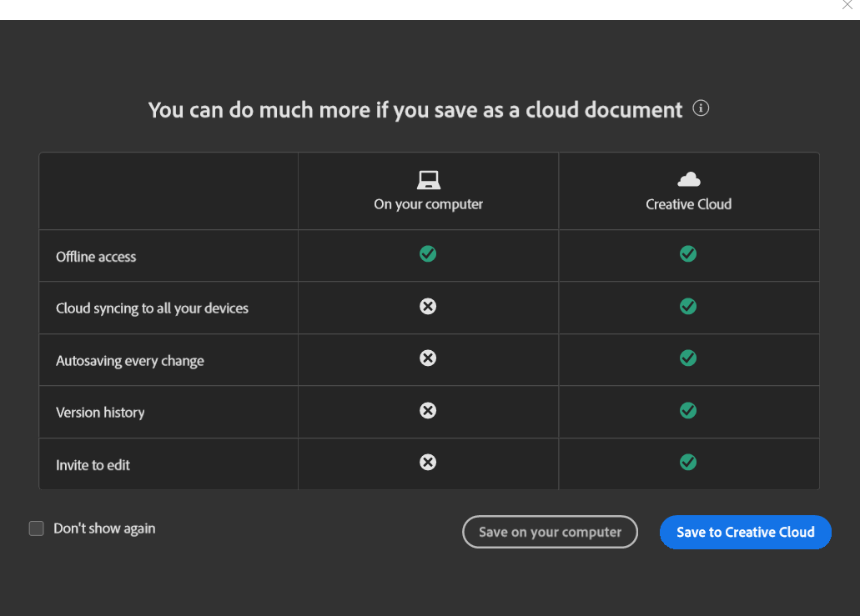Click the Cloud syncing to all your devices label
Screen dimensions: 860x616
[x=152, y=308]
